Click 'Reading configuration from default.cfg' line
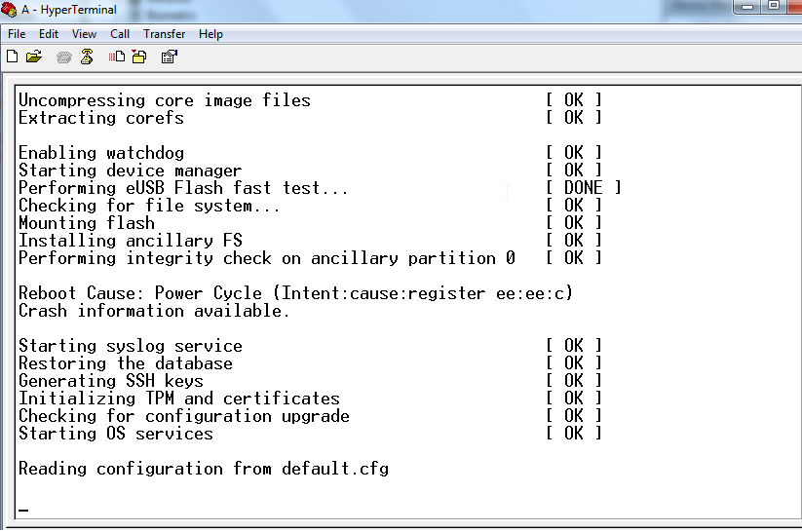This screenshot has width=802, height=532. point(204,469)
